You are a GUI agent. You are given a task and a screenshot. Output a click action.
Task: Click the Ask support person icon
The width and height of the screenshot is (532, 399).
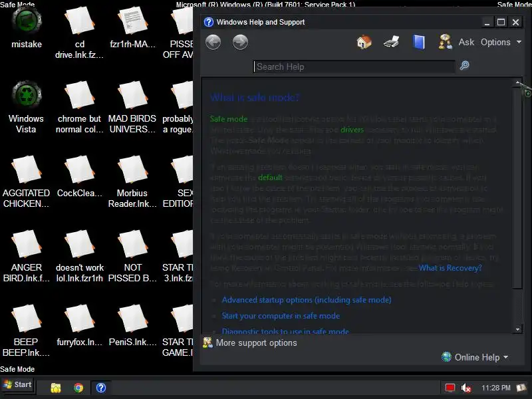click(x=445, y=42)
